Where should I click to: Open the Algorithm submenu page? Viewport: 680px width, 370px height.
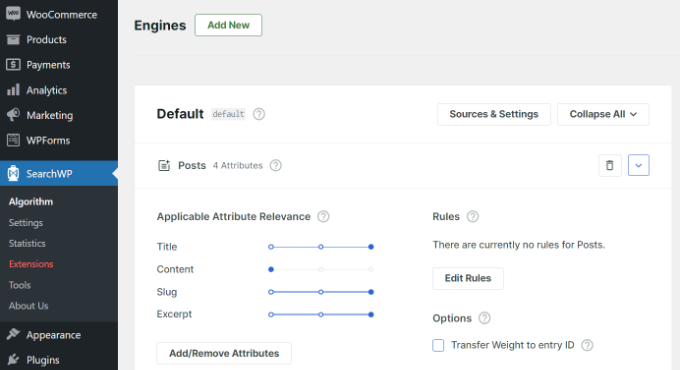pos(31,202)
